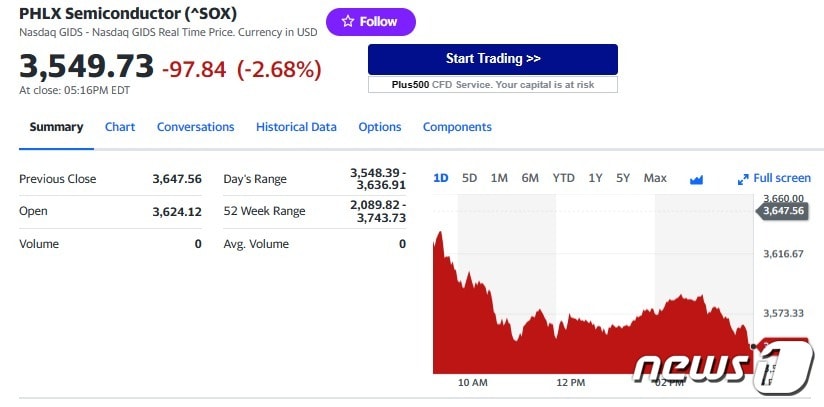This screenshot has height=407, width=824.
Task: Show the YTD chart range
Action: 564,178
